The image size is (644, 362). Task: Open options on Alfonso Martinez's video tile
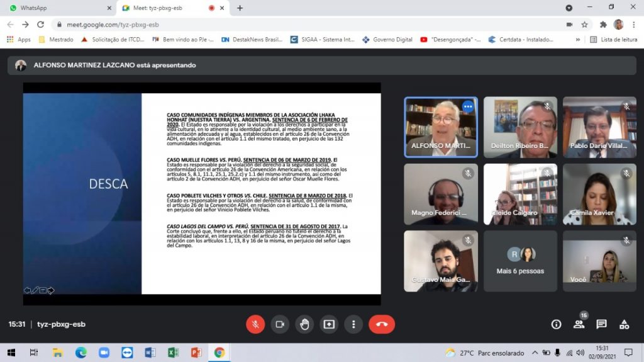point(467,107)
